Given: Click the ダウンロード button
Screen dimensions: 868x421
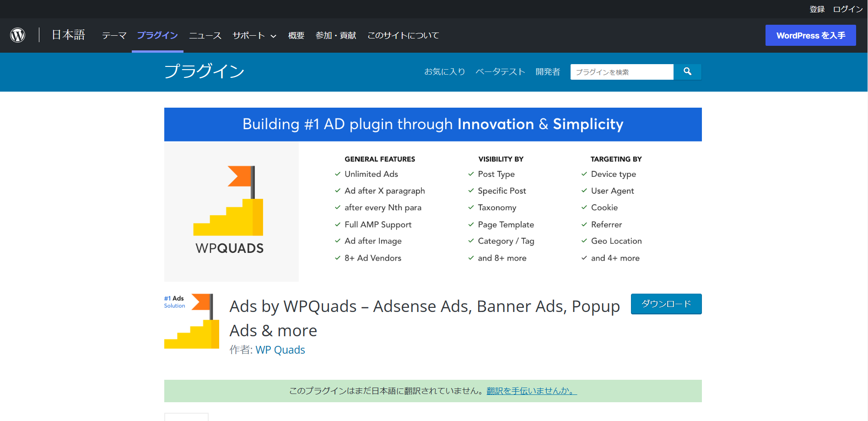Looking at the screenshot, I should click(x=666, y=304).
